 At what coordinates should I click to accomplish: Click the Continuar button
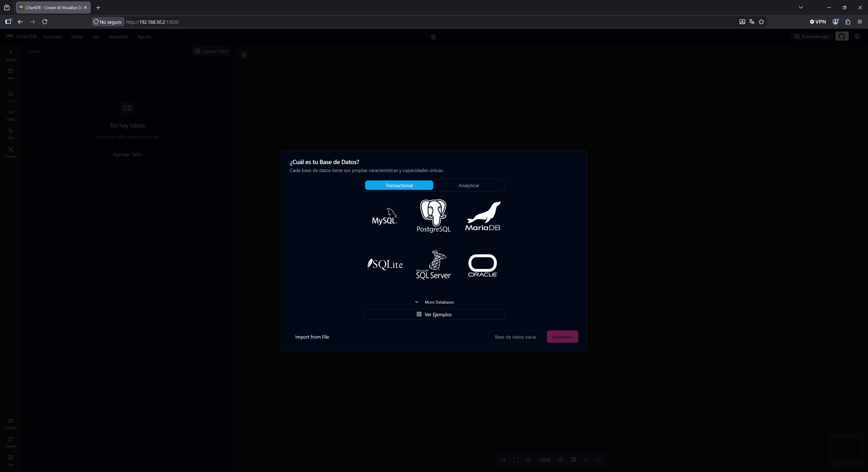(562, 337)
